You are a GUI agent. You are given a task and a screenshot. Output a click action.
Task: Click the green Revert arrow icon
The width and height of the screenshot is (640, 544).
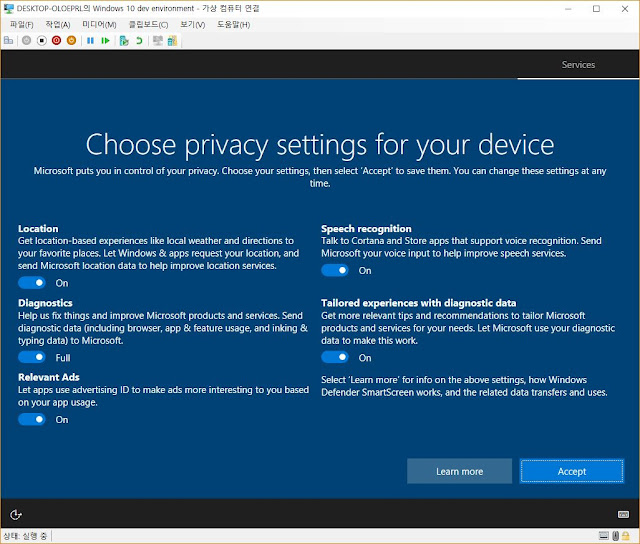[x=139, y=40]
